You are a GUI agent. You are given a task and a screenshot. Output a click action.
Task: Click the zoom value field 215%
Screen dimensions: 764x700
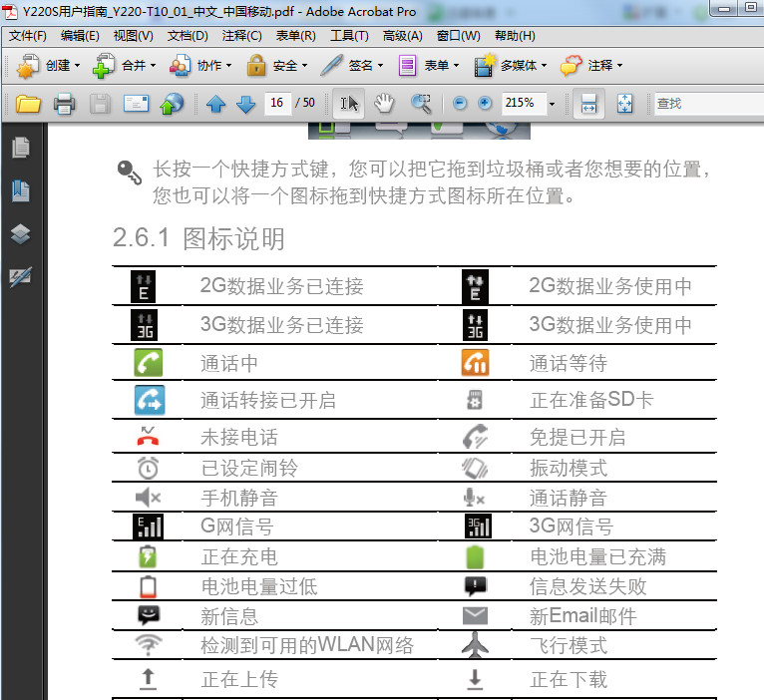coord(524,104)
